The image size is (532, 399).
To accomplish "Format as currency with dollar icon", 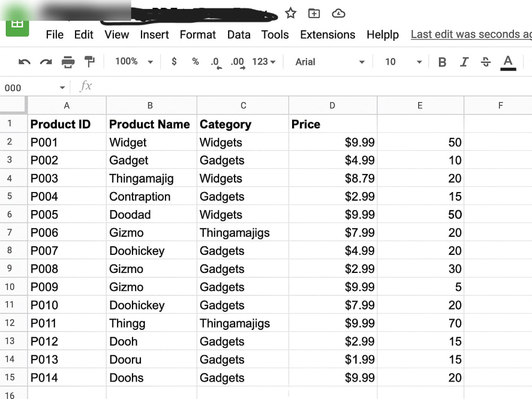I will pos(174,61).
